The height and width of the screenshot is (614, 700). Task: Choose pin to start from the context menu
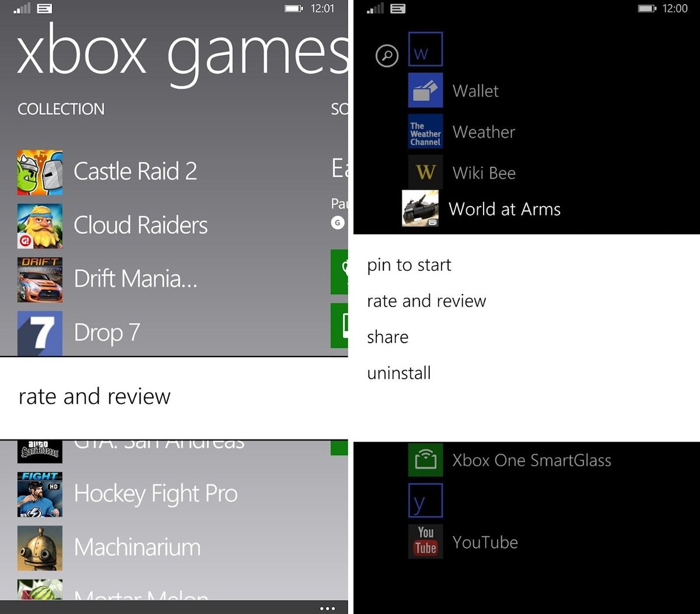(408, 265)
